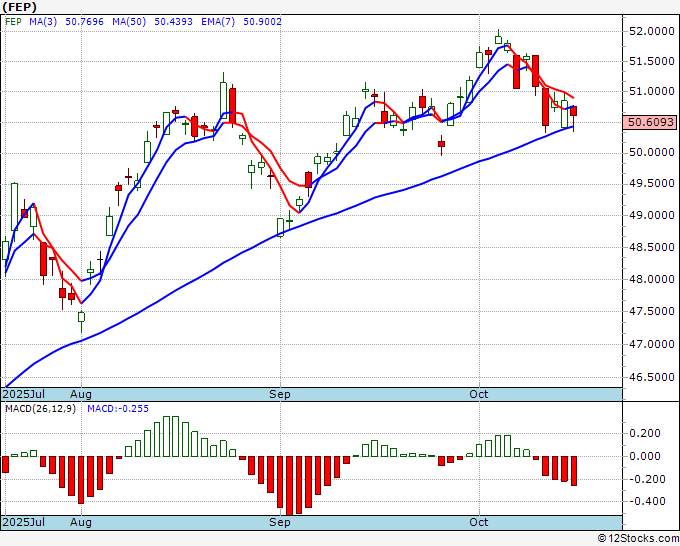Click the 49.0000 price axis label
This screenshot has width=680, height=546.
652,215
